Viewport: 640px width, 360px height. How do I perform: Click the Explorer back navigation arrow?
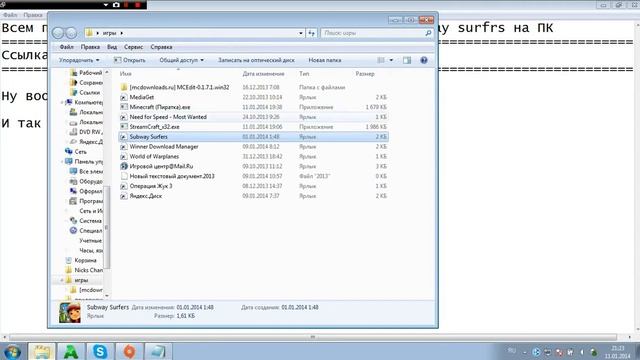point(58,33)
